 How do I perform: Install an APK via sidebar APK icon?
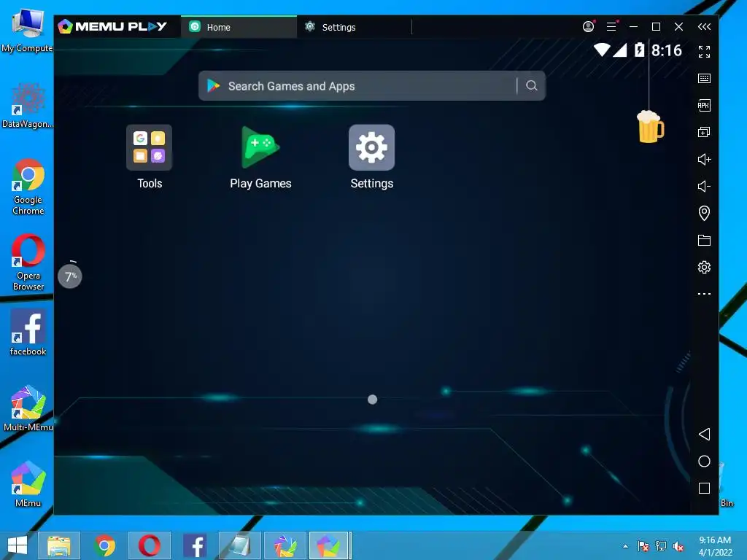click(704, 105)
